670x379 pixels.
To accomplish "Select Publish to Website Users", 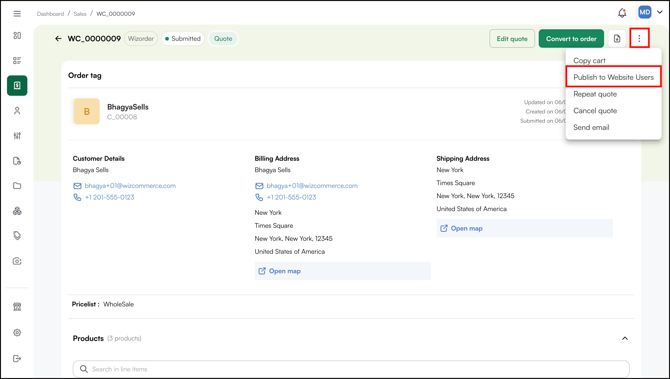I will pyautogui.click(x=614, y=77).
